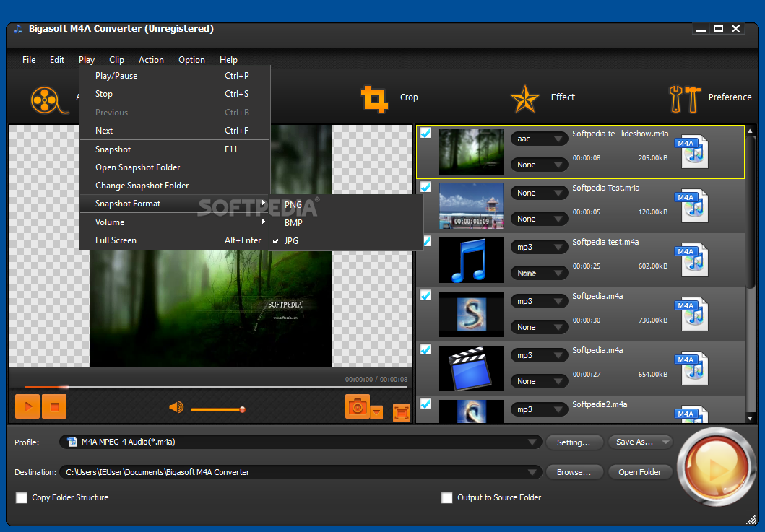Choose Play/Pause from the Play menu
Image resolution: width=765 pixels, height=532 pixels.
pyautogui.click(x=175, y=76)
